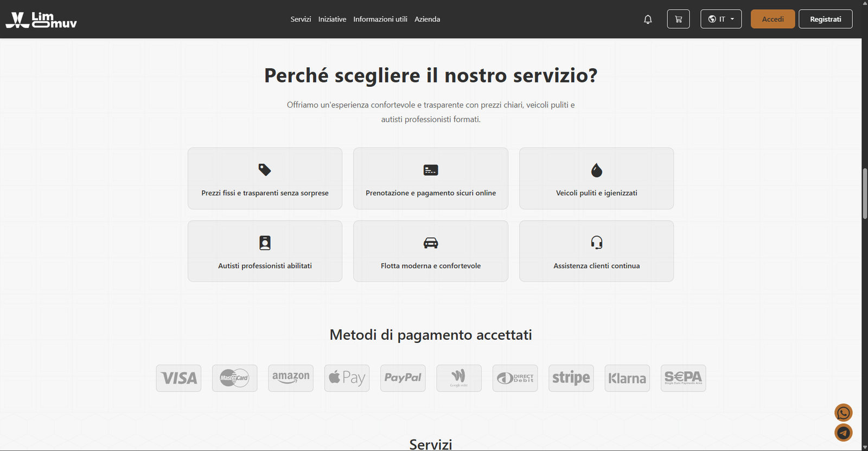Click 'Assistenza clienti continua' text
868x451 pixels.
point(597,266)
